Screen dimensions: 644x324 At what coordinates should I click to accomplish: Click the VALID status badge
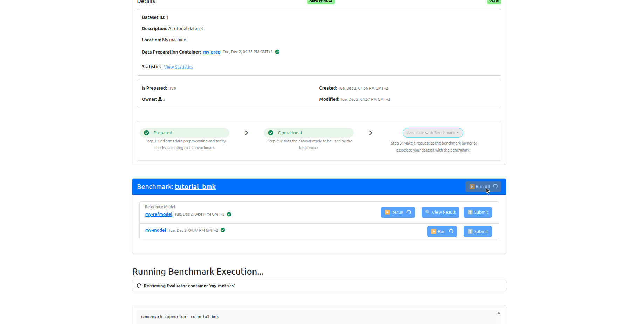[x=494, y=1]
